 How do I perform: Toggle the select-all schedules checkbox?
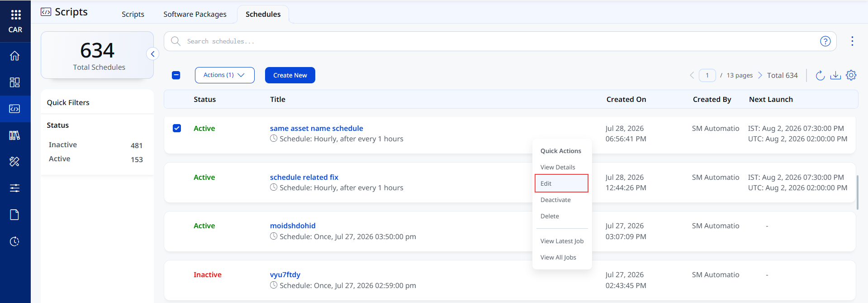coord(176,75)
